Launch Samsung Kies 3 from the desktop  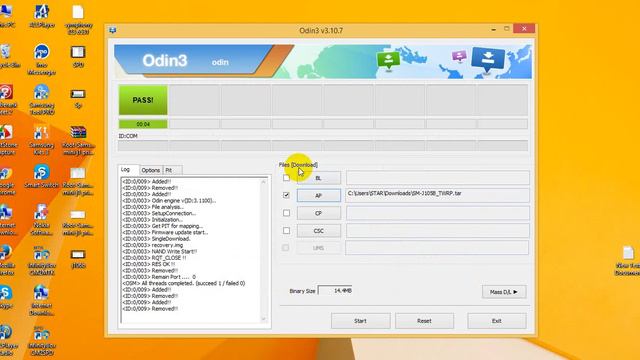pyautogui.click(x=42, y=140)
